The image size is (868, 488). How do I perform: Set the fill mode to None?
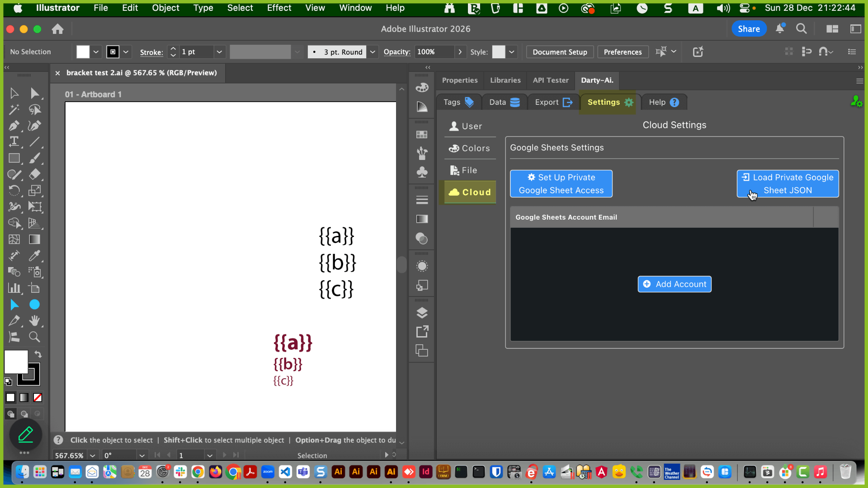click(38, 398)
